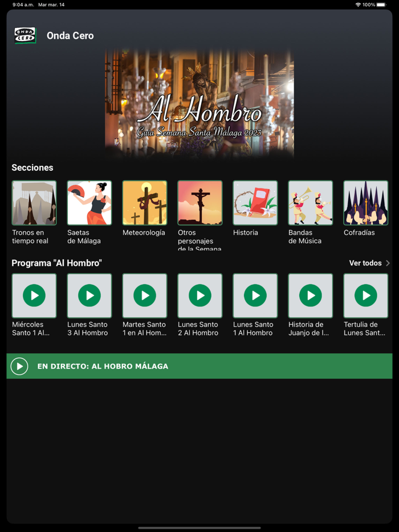This screenshot has width=399, height=532.
Task: Select the Onda Cero title text
Action: click(70, 36)
